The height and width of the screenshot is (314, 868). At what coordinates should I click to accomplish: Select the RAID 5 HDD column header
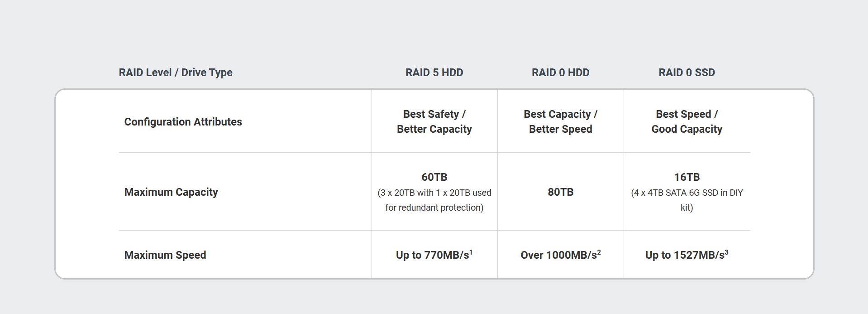(x=434, y=72)
